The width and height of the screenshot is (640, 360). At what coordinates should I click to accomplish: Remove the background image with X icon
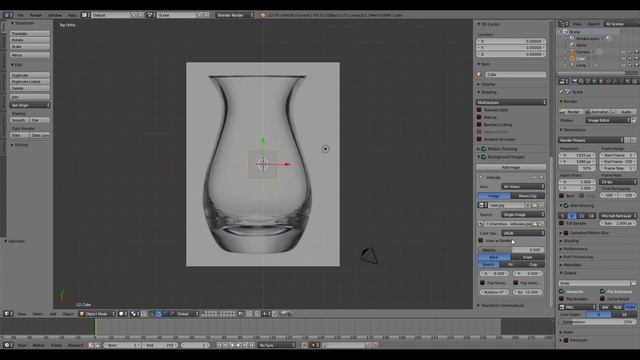click(542, 177)
